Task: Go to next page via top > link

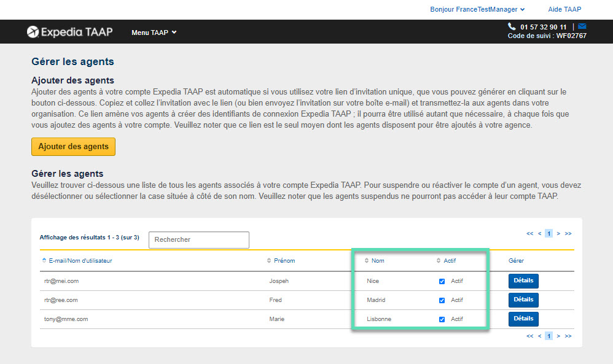Action: pyautogui.click(x=558, y=233)
